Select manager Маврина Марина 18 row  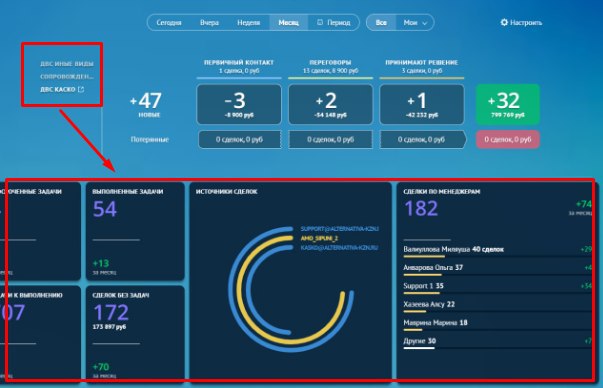click(497, 324)
